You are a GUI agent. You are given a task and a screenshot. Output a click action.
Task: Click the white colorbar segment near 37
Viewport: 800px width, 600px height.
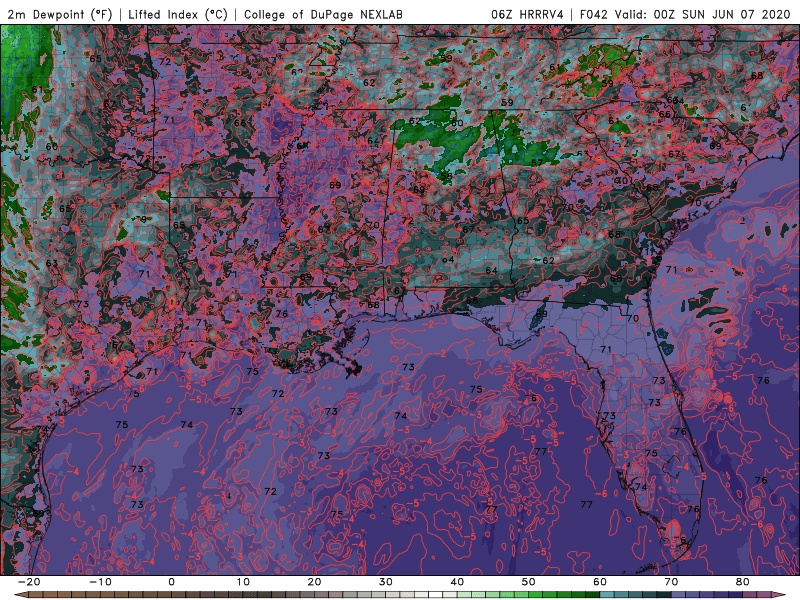tap(436, 595)
